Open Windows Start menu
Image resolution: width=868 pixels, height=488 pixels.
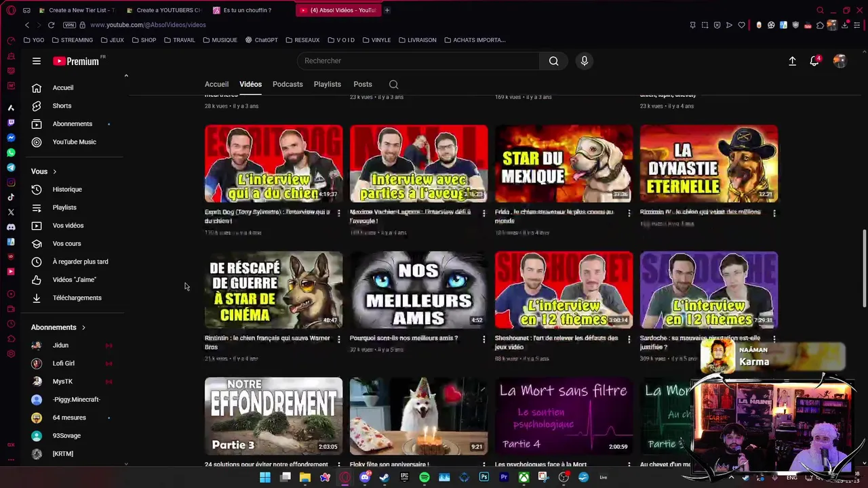coord(265,477)
